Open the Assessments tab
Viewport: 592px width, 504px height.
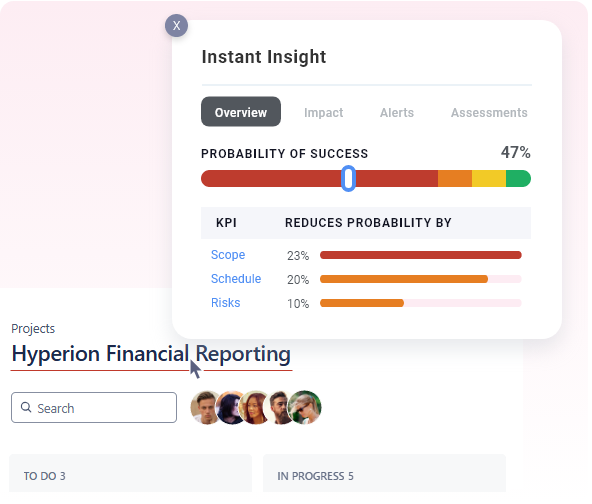(x=489, y=113)
